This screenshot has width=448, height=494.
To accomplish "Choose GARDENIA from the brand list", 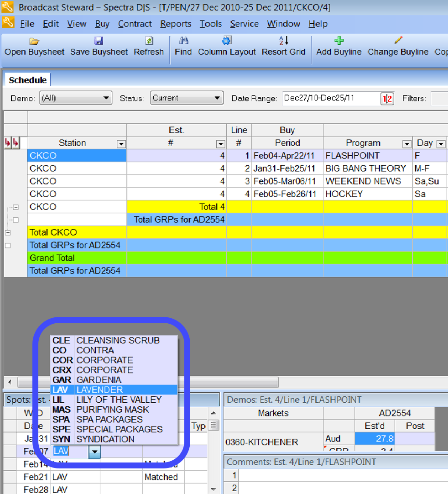I will pyautogui.click(x=114, y=380).
